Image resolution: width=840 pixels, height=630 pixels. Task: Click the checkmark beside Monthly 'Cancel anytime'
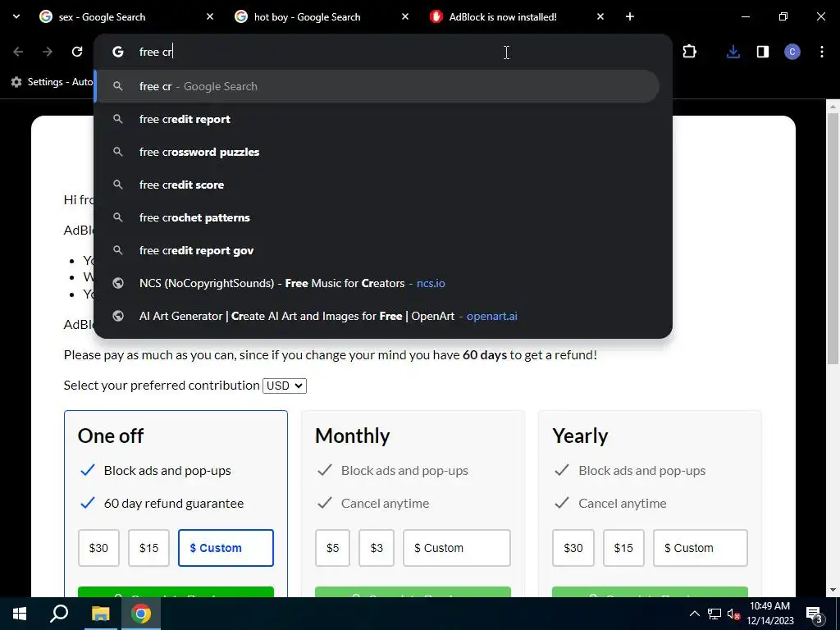click(325, 503)
